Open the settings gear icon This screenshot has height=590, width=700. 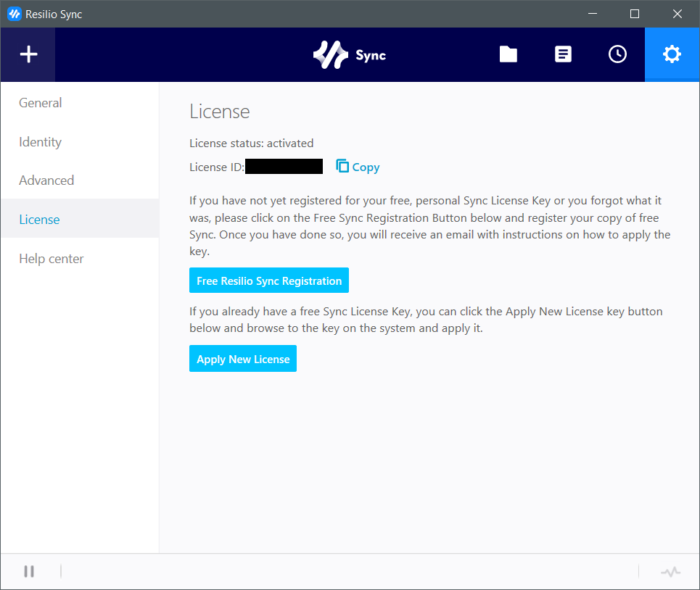pyautogui.click(x=672, y=54)
